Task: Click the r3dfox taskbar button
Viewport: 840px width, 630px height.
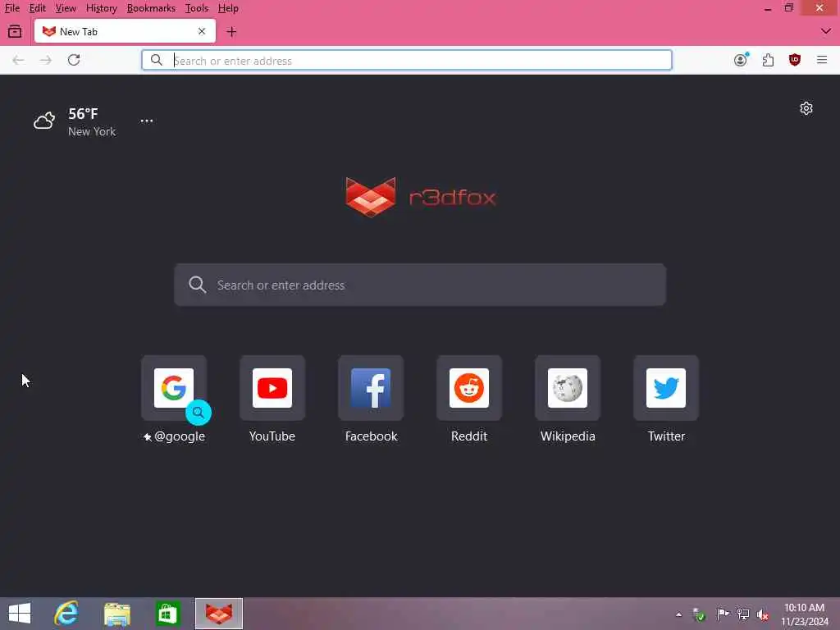Action: [219, 614]
